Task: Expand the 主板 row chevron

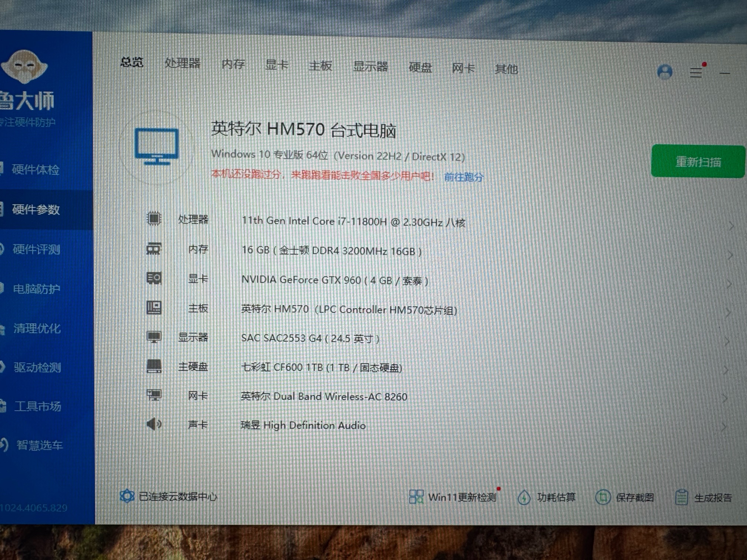Action: [x=728, y=313]
